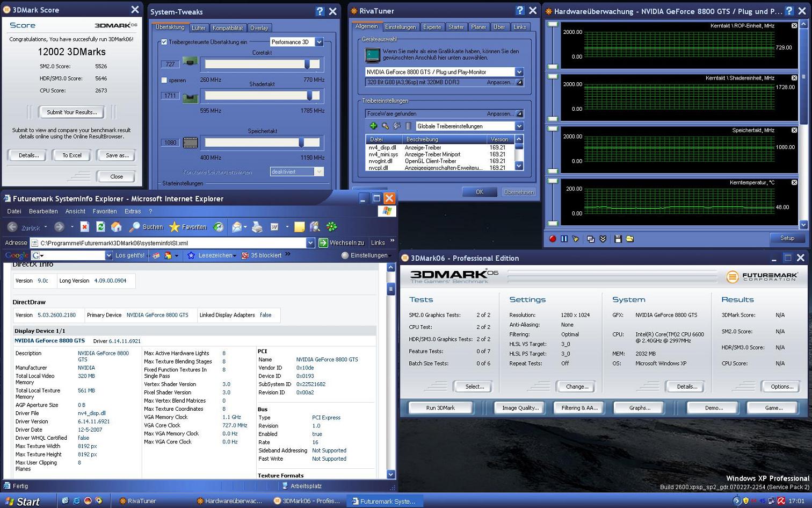This screenshot has height=508, width=812.
Task: Switch to 3DMark06 - Profes... taskbar item
Action: (x=307, y=501)
